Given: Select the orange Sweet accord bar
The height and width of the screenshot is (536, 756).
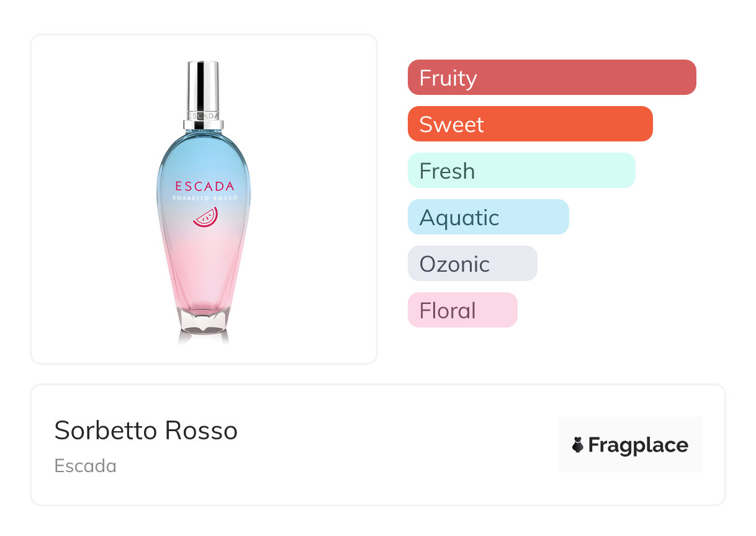Looking at the screenshot, I should pyautogui.click(x=530, y=124).
